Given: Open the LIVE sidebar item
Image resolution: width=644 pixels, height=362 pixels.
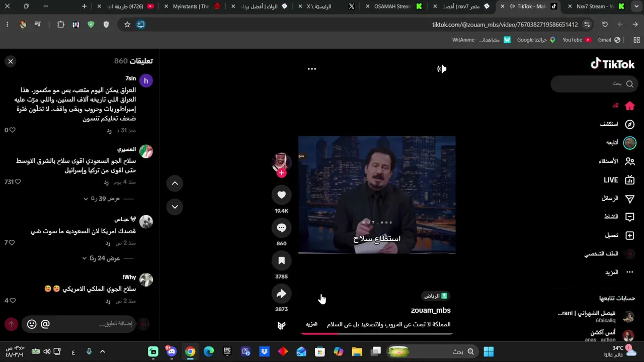Looking at the screenshot, I should point(619,180).
